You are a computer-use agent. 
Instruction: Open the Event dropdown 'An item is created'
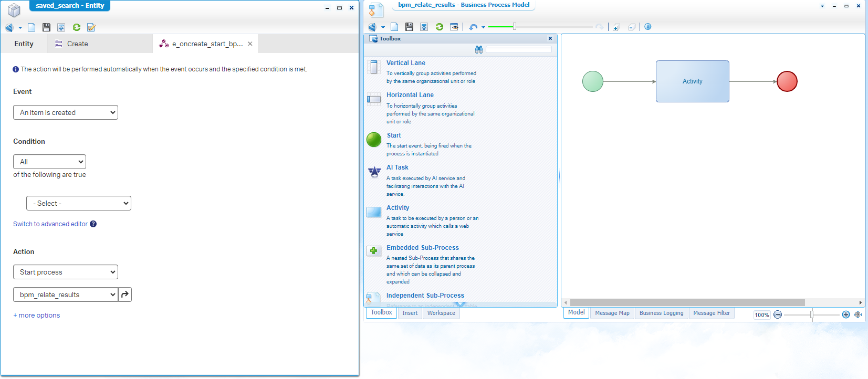click(x=66, y=112)
